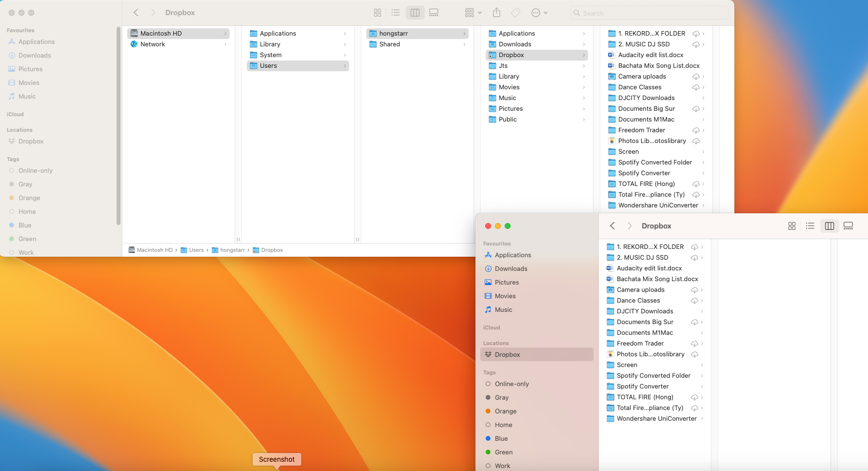
Task: Click cloud download icon for Camera uploads in back window
Action: click(696, 77)
